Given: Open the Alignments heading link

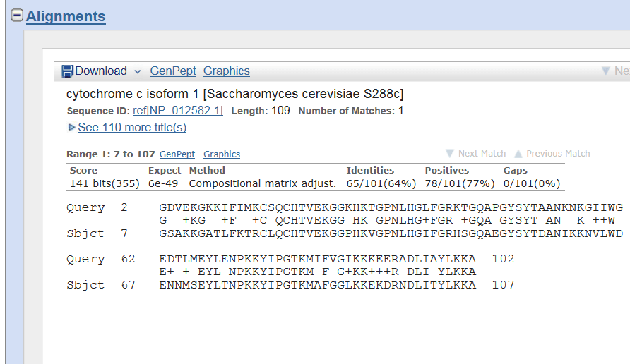Looking at the screenshot, I should tap(66, 16).
